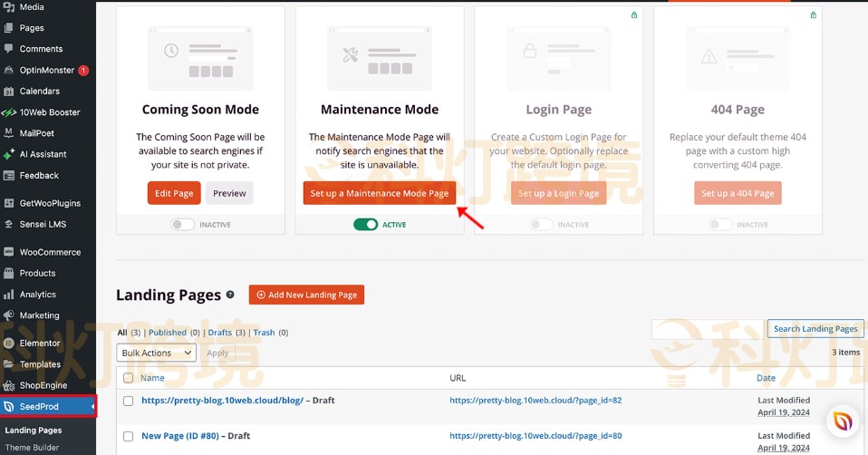Show All landing pages filter
This screenshot has width=868, height=455.
tap(122, 333)
